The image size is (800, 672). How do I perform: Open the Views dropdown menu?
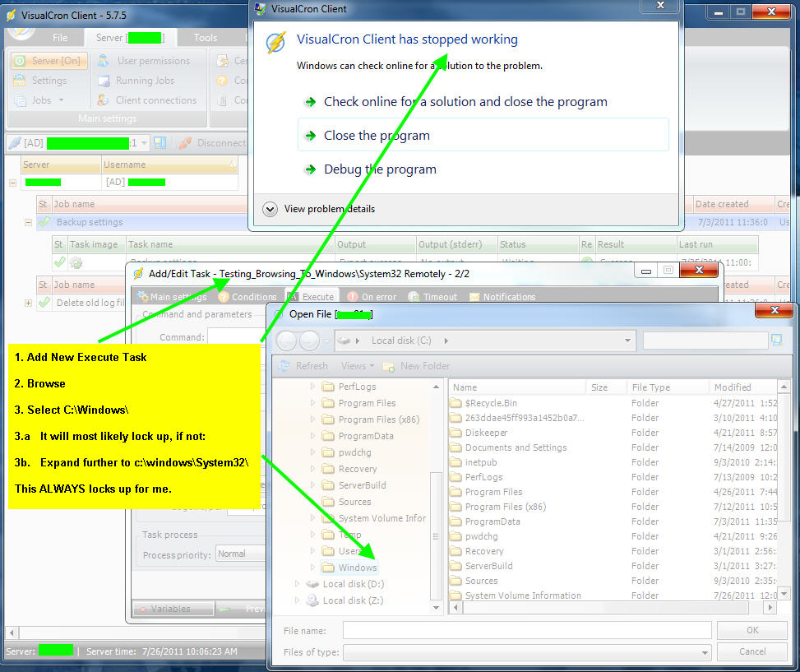click(x=358, y=366)
